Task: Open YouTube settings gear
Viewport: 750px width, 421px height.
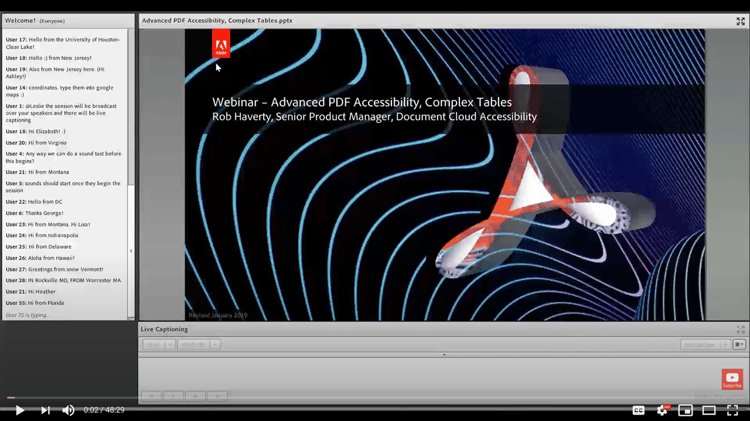Action: click(662, 410)
